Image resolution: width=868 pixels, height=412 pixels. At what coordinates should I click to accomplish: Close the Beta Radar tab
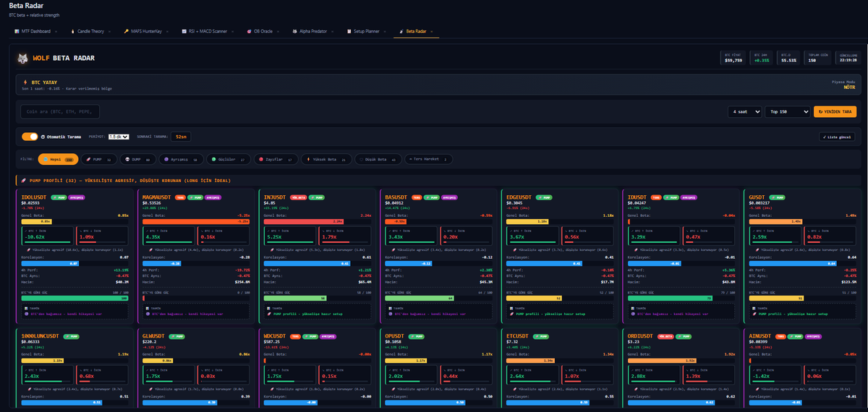click(432, 32)
